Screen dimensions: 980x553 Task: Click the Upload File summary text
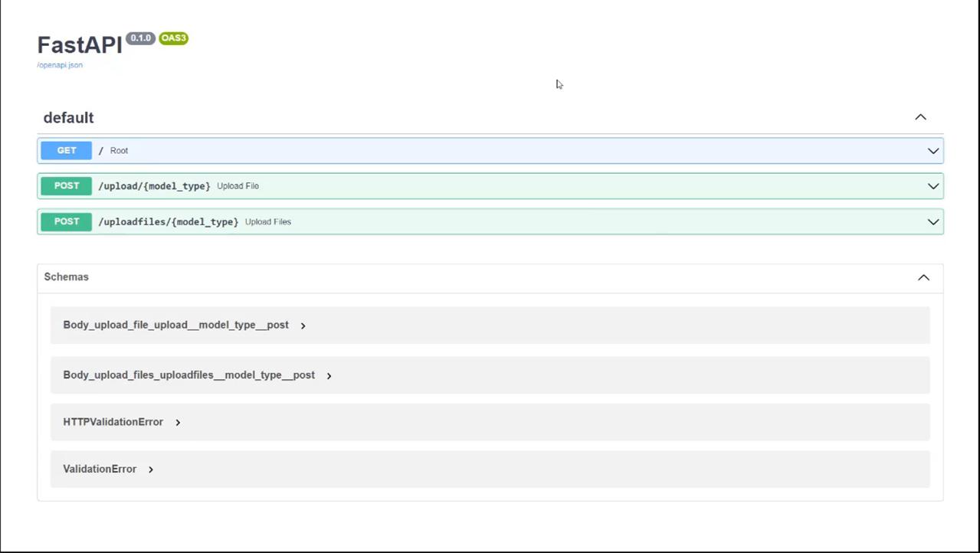tap(238, 186)
